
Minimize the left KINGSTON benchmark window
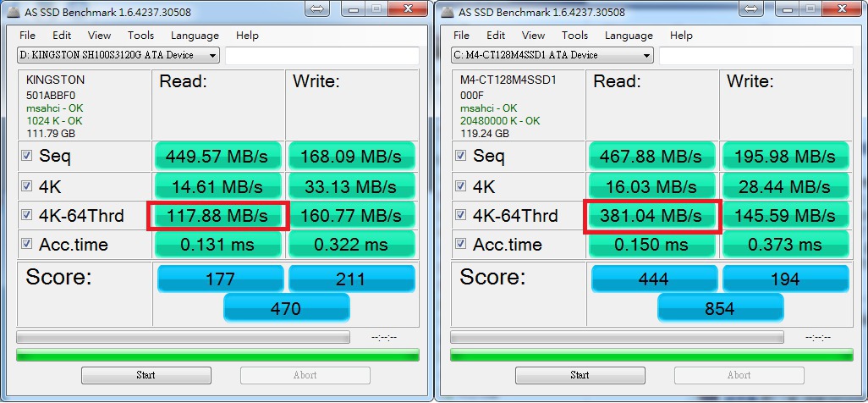point(353,8)
